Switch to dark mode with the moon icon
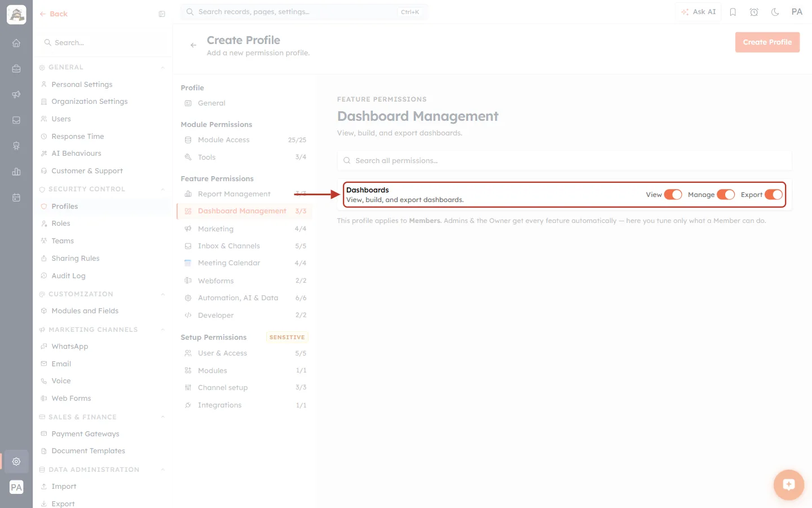 pyautogui.click(x=775, y=12)
